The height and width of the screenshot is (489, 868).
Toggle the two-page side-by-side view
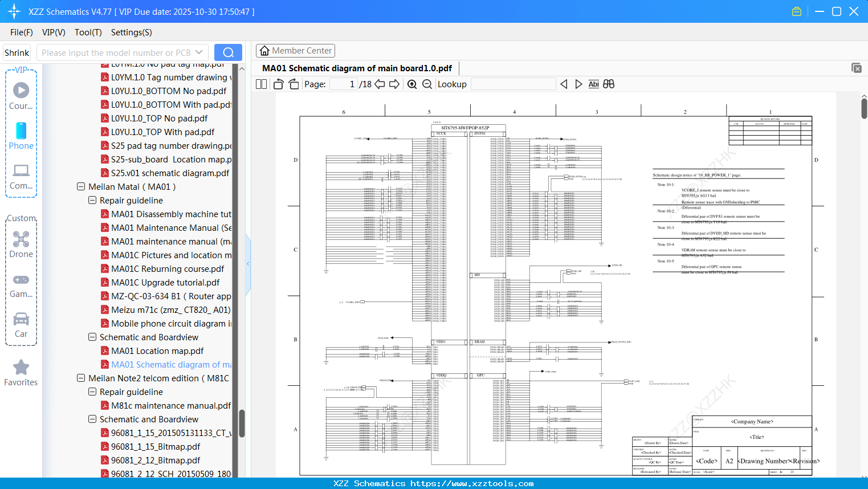click(x=262, y=84)
